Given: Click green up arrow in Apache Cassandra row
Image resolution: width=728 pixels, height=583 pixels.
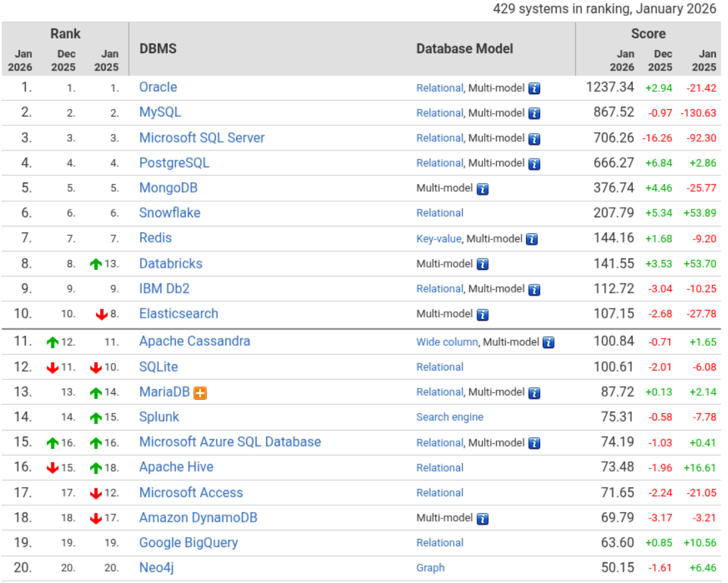Looking at the screenshot, I should pos(53,342).
